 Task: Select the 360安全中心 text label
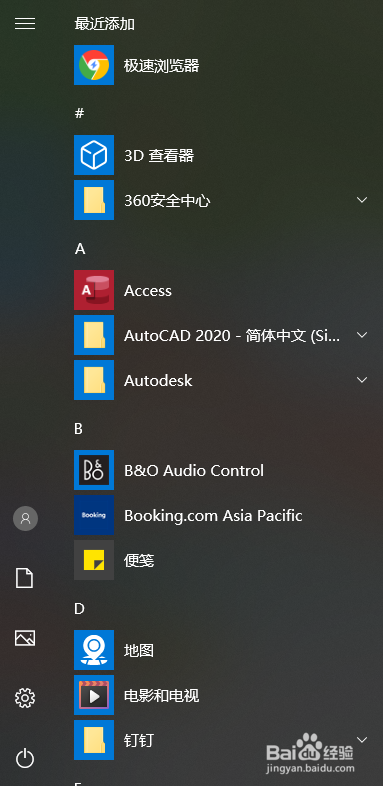[x=167, y=201]
